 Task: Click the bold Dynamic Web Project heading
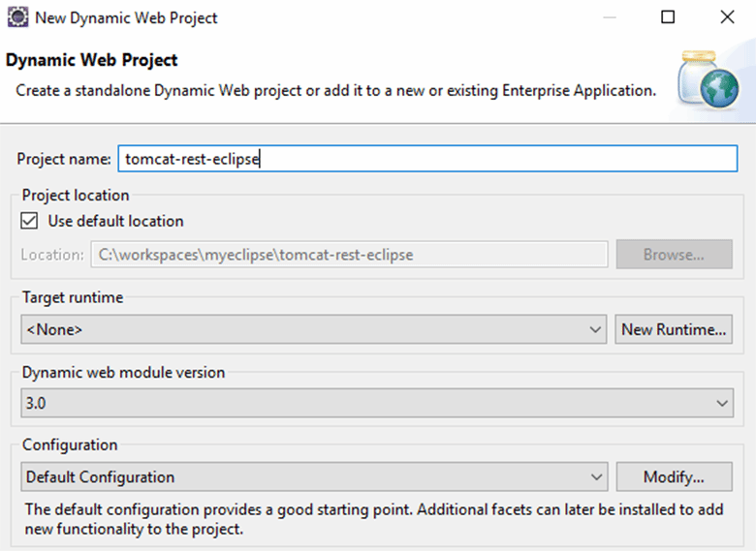pyautogui.click(x=92, y=60)
